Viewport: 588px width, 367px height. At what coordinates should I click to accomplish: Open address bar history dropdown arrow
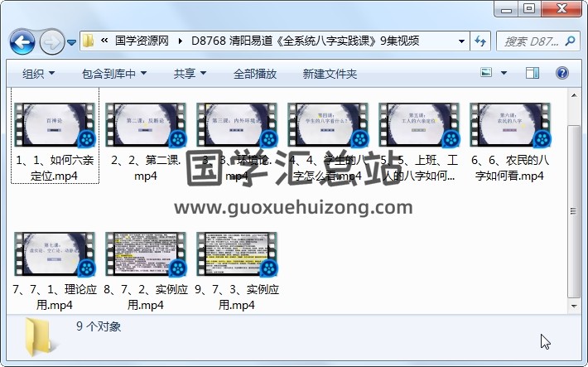point(461,41)
